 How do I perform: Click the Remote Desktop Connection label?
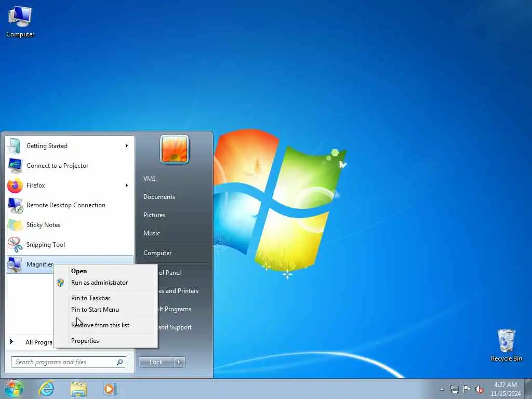[x=66, y=205]
